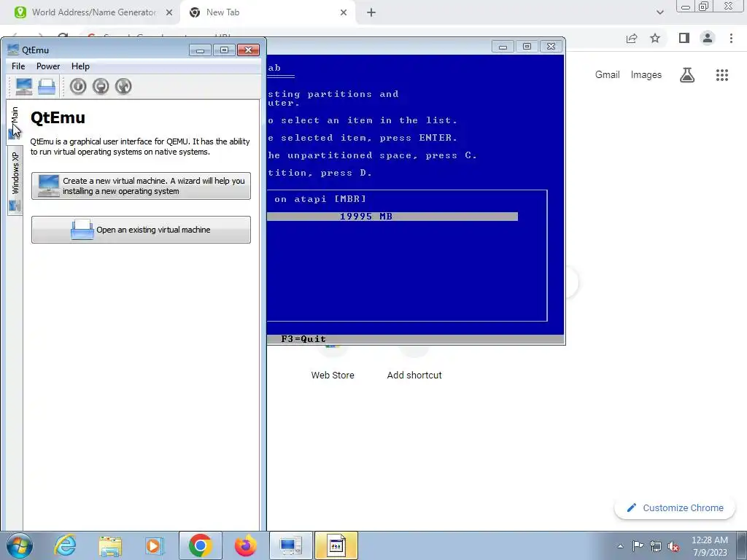The width and height of the screenshot is (747, 560).
Task: Click Open an existing virtual machine button
Action: pos(141,230)
